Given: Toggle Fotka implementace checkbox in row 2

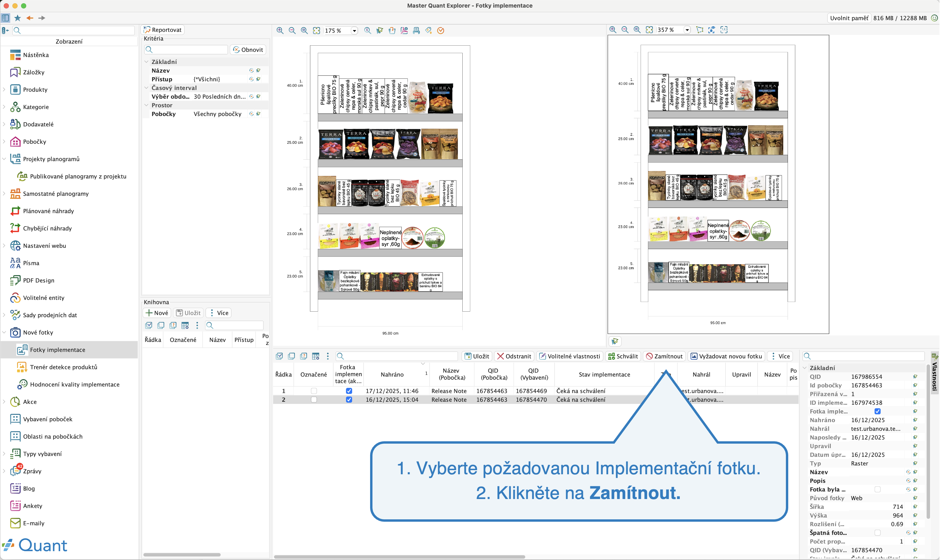Looking at the screenshot, I should point(349,400).
